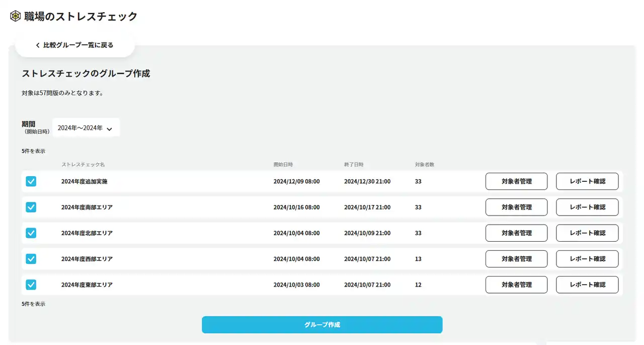
Task: Click the 終了日時 column header
Action: click(x=354, y=165)
